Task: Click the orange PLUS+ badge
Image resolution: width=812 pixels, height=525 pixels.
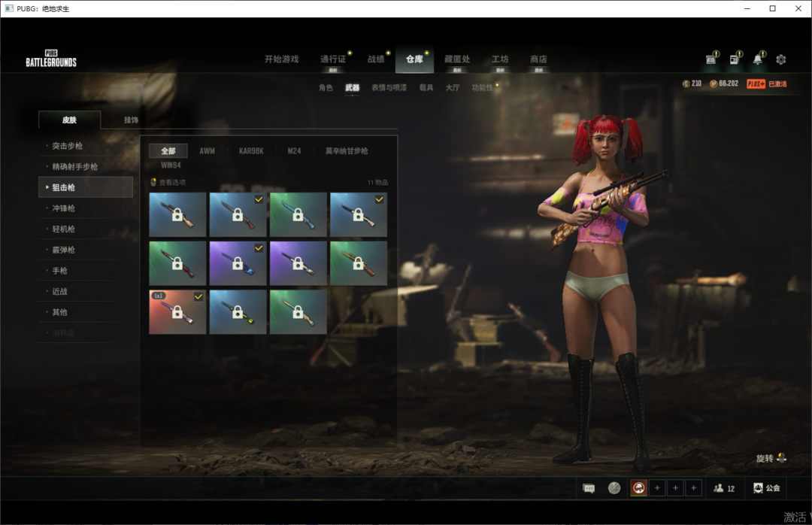Action: 756,84
